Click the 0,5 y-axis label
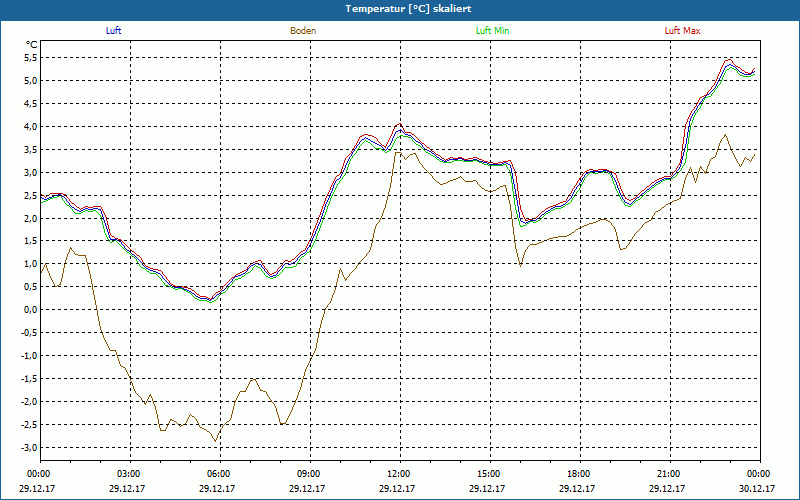The image size is (800, 500). [31, 287]
